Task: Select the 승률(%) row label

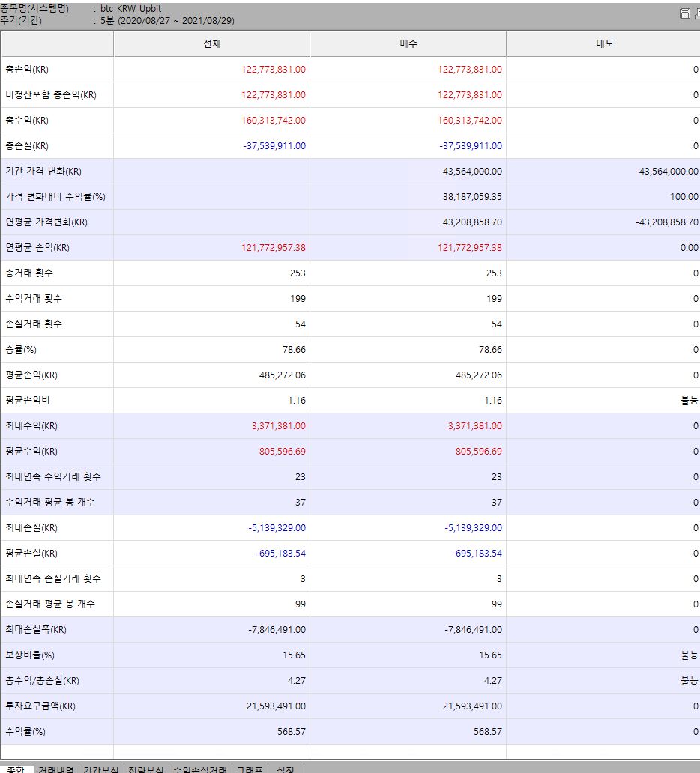Action: point(21,350)
